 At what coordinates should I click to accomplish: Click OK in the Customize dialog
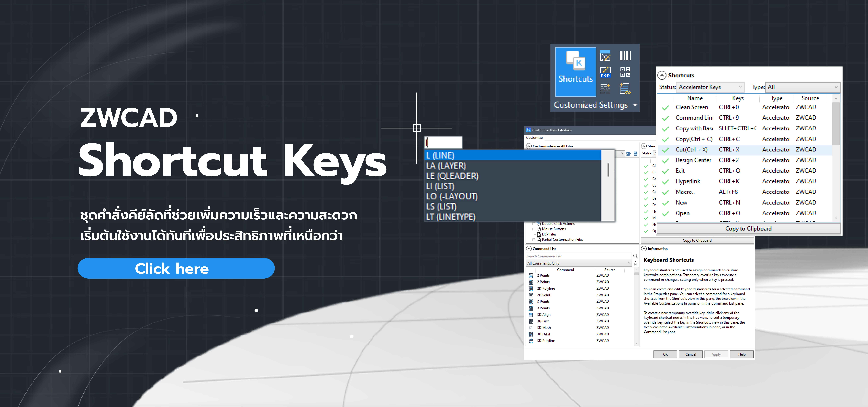pos(665,354)
